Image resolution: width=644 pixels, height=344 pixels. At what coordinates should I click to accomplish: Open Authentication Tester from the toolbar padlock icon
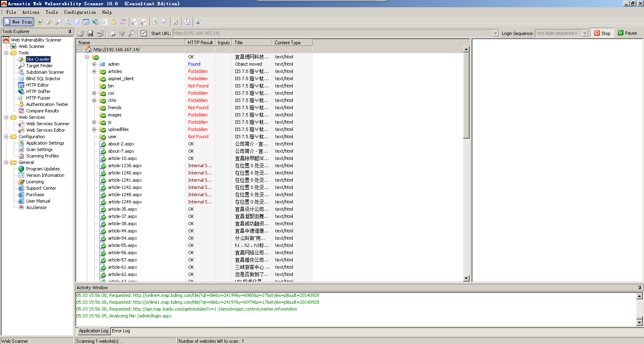(114, 22)
